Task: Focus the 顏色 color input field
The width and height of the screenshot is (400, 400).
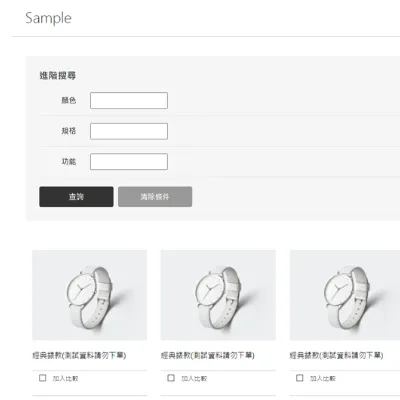Action: 129,100
